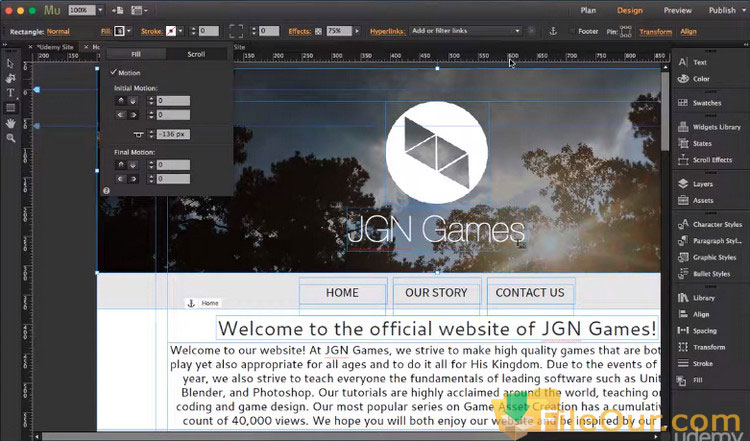Open the Paragraph Styles panel

[710, 241]
